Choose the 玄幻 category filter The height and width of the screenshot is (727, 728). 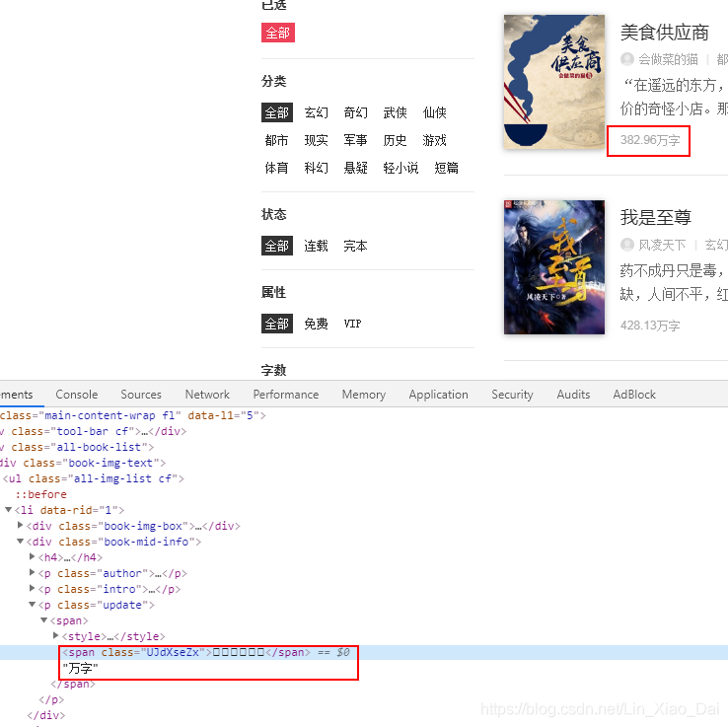click(317, 112)
